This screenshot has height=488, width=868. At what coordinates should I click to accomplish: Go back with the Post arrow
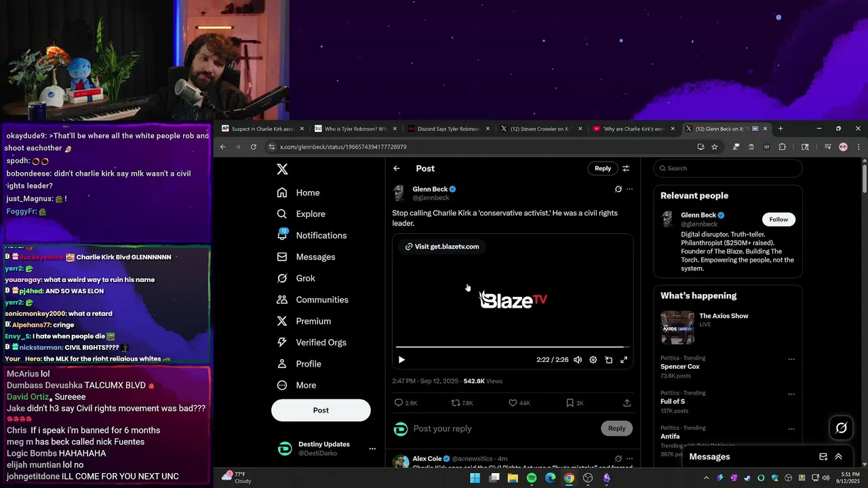point(397,169)
